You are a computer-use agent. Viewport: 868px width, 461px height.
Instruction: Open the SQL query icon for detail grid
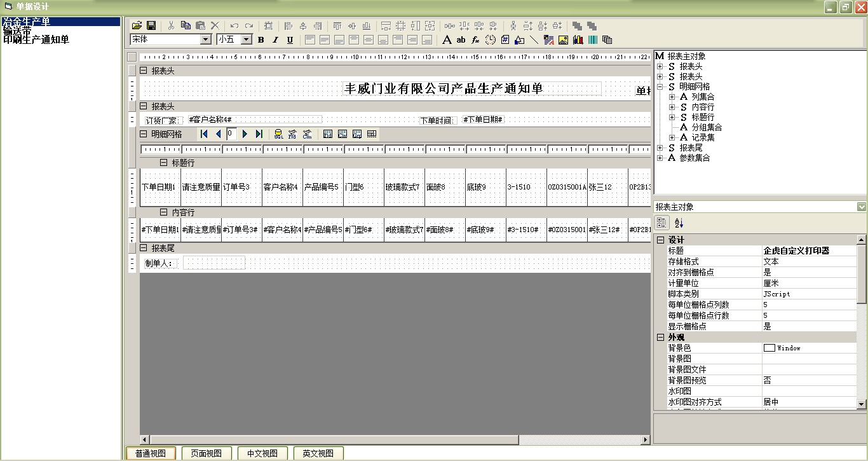point(278,134)
